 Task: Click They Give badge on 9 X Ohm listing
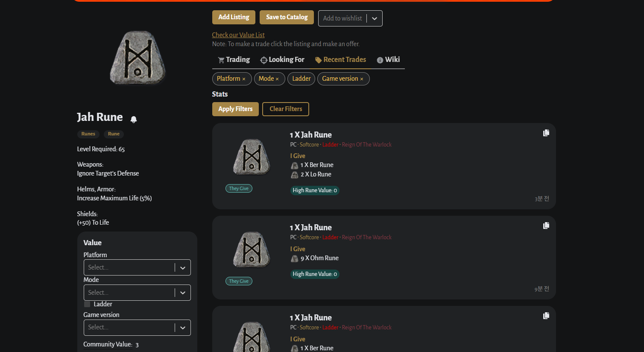(x=239, y=281)
